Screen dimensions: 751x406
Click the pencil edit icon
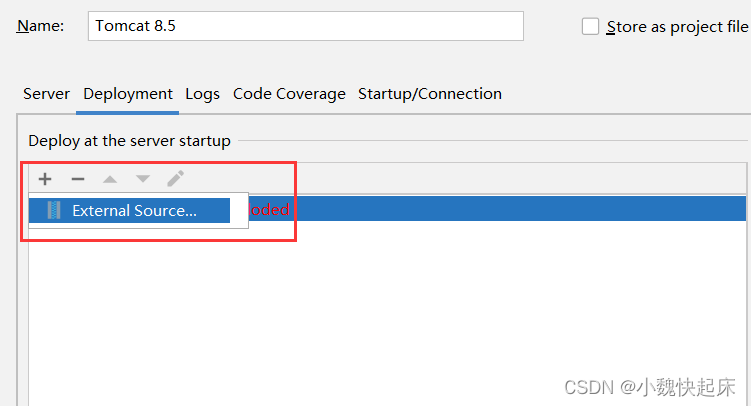(x=175, y=179)
